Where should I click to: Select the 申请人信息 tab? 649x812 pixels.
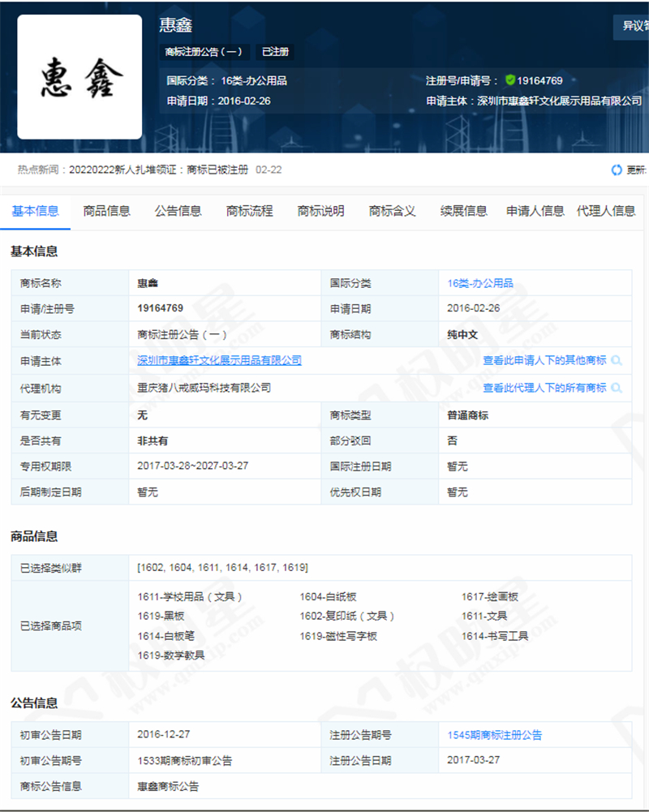coord(535,211)
